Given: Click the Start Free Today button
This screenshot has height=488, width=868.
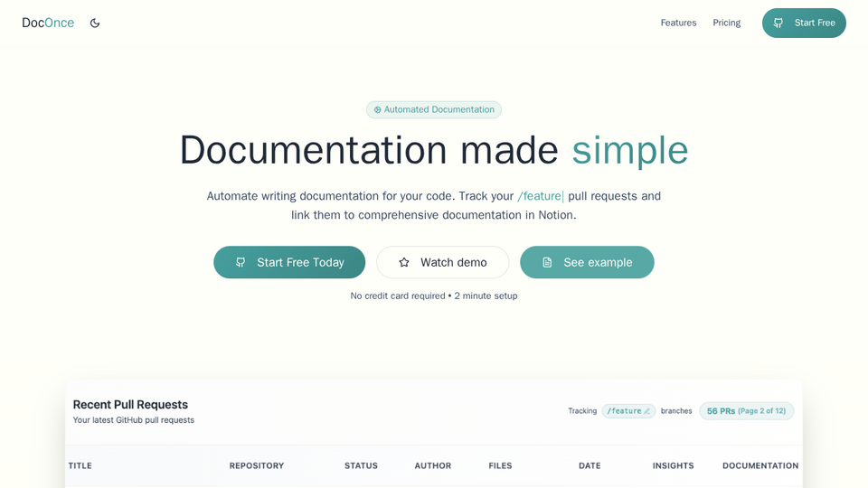Looking at the screenshot, I should 289,262.
